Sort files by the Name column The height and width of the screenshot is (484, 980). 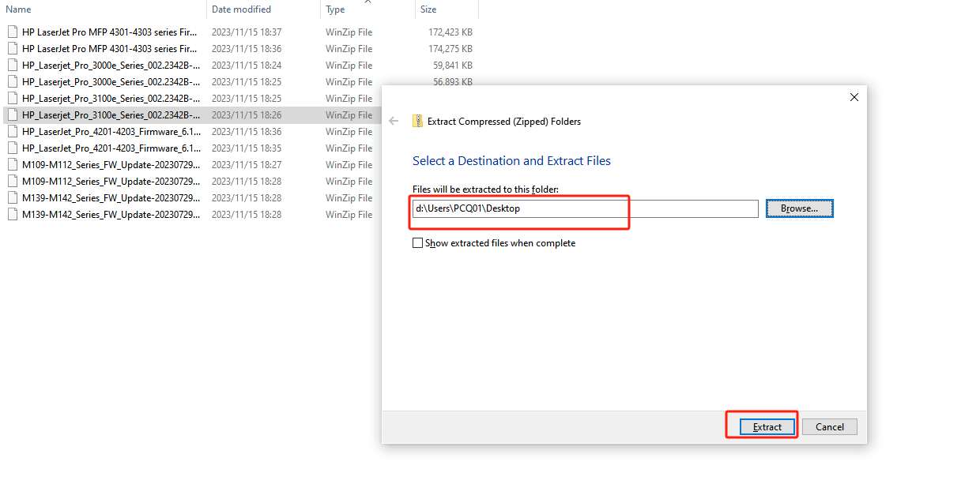tap(18, 9)
